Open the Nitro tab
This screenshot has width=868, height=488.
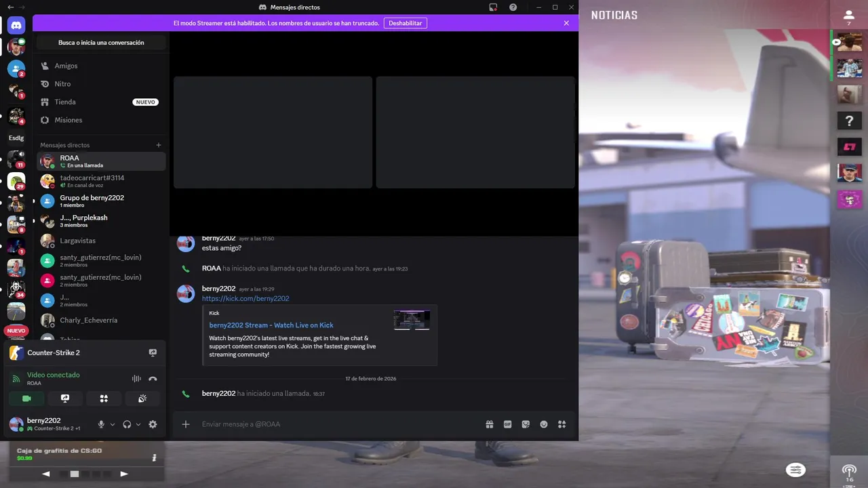pyautogui.click(x=101, y=84)
